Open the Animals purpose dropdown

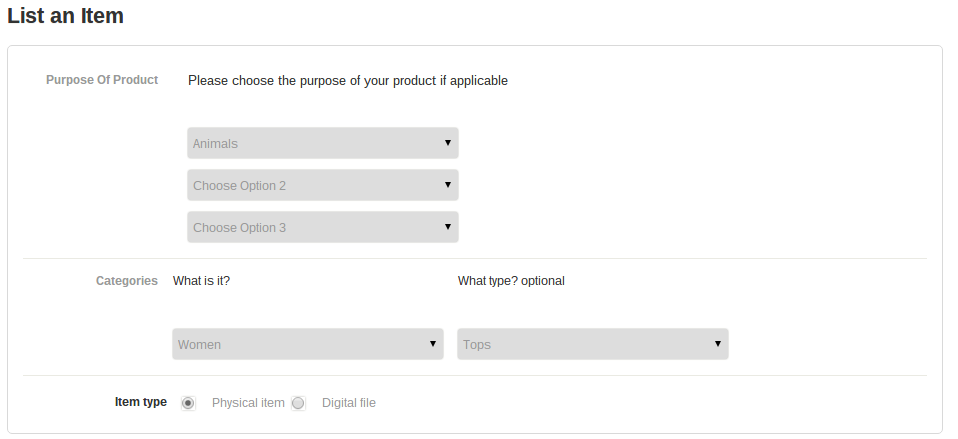(322, 143)
